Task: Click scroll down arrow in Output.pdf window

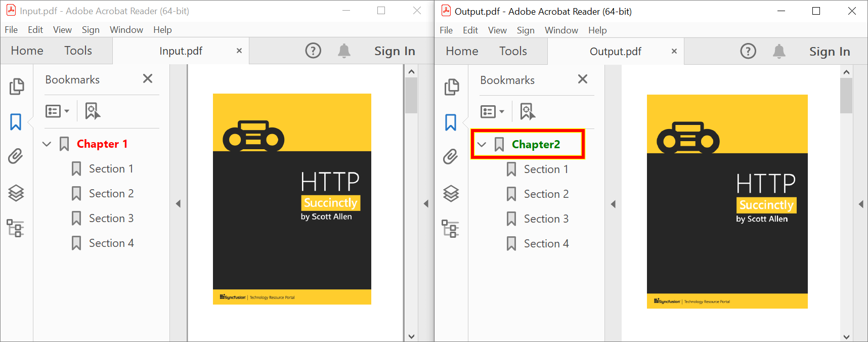Action: pos(846,336)
